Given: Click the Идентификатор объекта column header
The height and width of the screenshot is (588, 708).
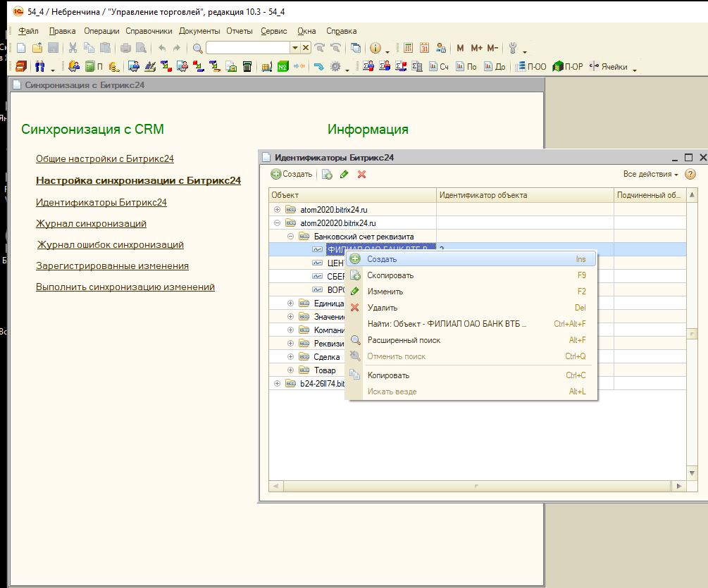Looking at the screenshot, I should tap(483, 195).
